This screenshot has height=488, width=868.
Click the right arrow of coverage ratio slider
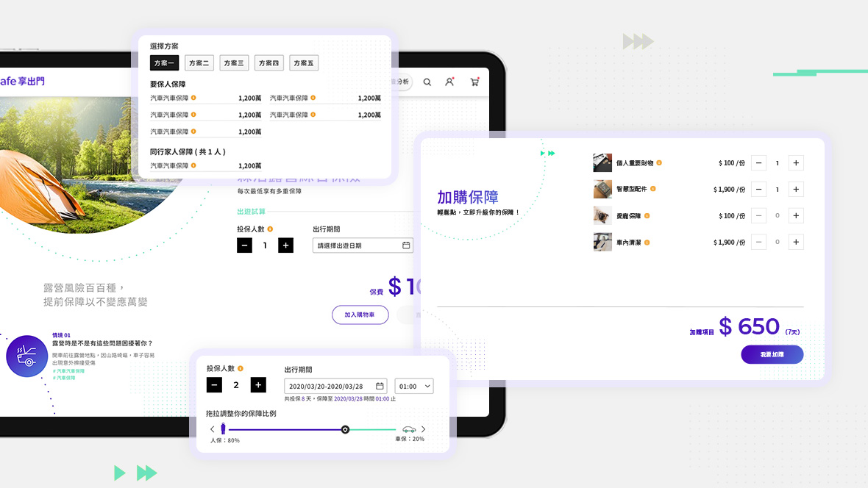click(423, 429)
